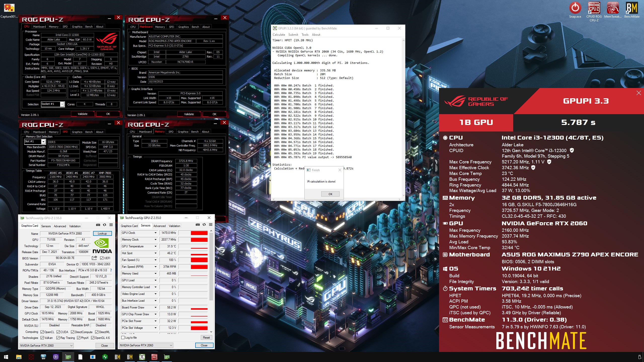Click the active GPU-Z graphics card taskbar icon
Viewport: 644px width, 362px height.
coord(68,357)
